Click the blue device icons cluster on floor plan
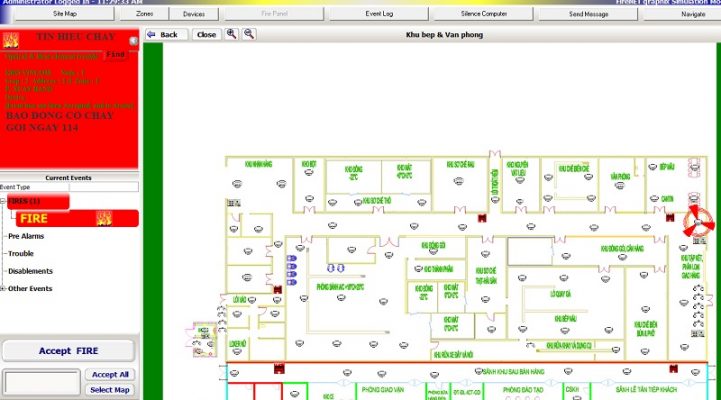 (291, 266)
